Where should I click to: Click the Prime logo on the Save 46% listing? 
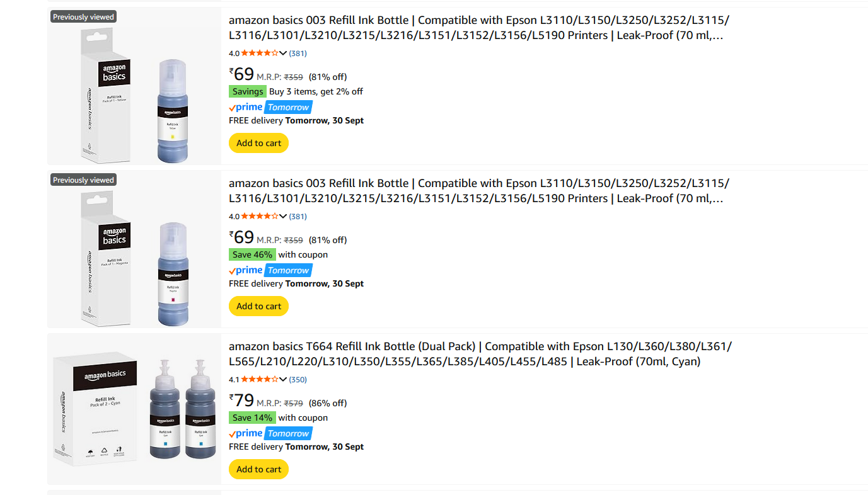(x=246, y=270)
